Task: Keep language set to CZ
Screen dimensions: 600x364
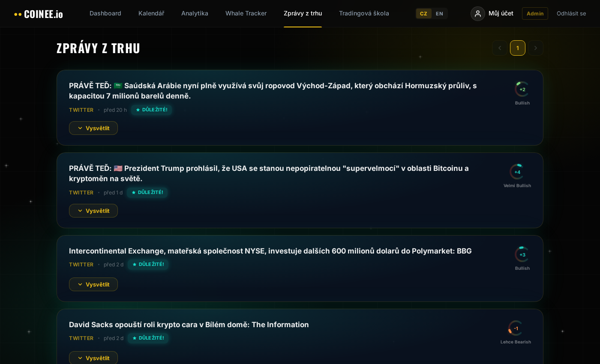Action: click(423, 13)
